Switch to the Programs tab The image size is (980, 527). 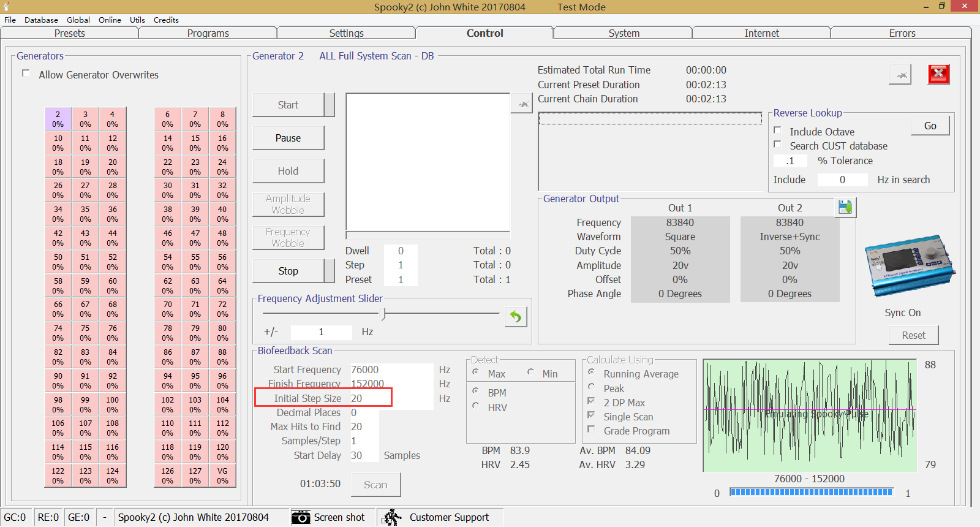click(x=208, y=33)
